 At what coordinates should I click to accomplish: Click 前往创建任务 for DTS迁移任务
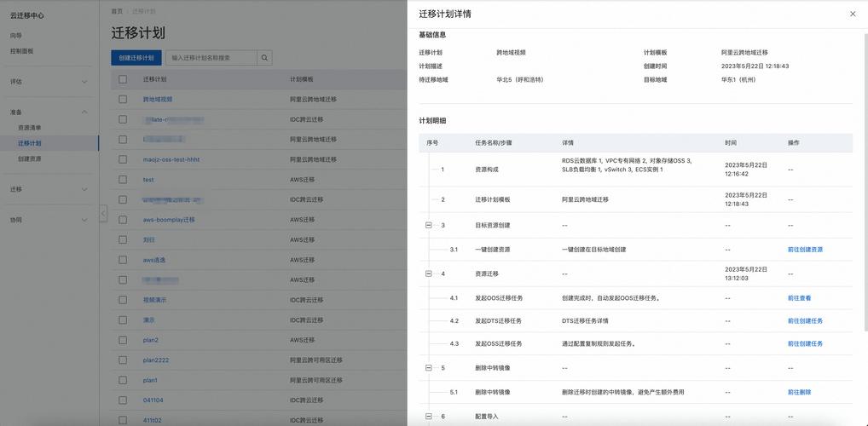[x=805, y=321]
